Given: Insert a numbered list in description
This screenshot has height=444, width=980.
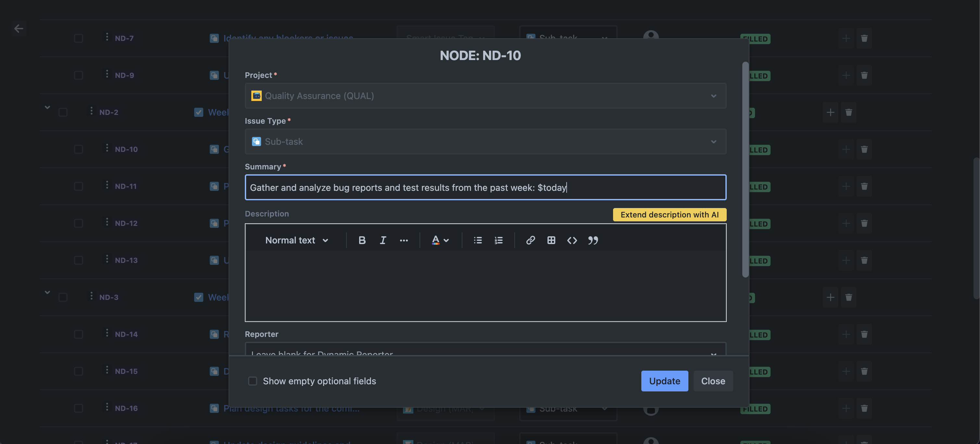Looking at the screenshot, I should coord(498,240).
